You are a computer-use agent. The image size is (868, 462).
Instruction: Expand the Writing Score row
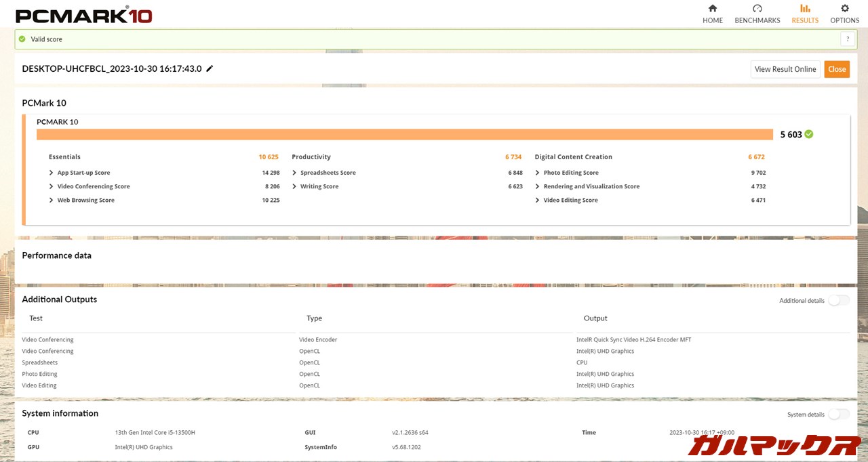(x=294, y=186)
